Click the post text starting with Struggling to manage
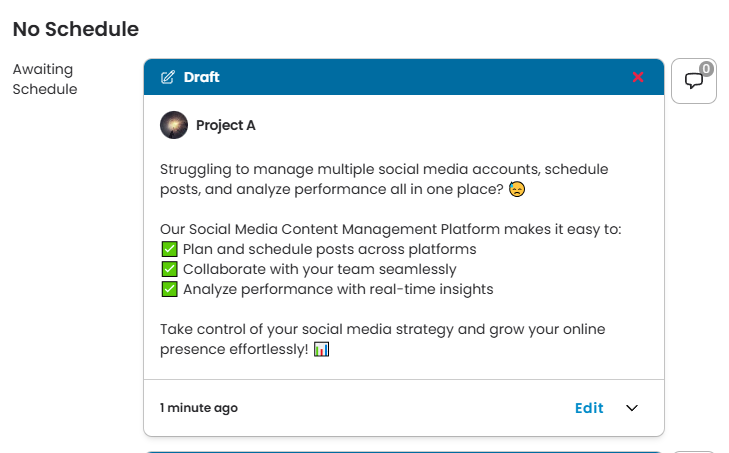The height and width of the screenshot is (453, 729). 384,179
